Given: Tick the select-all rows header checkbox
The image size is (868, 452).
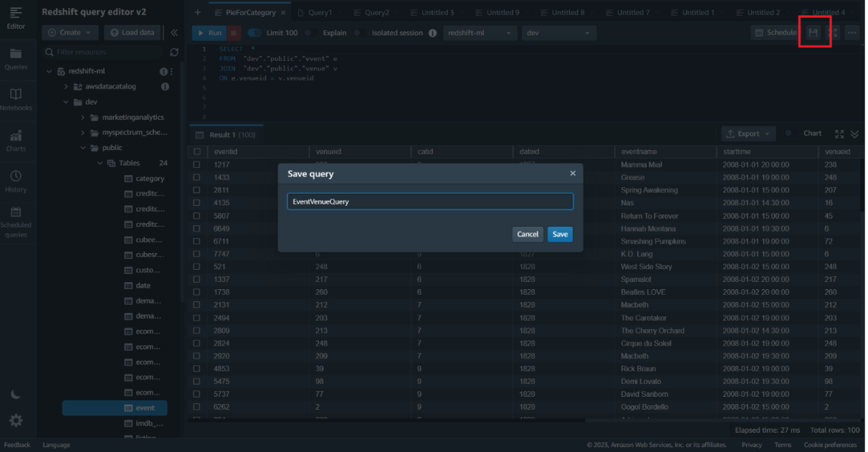Looking at the screenshot, I should click(x=197, y=152).
